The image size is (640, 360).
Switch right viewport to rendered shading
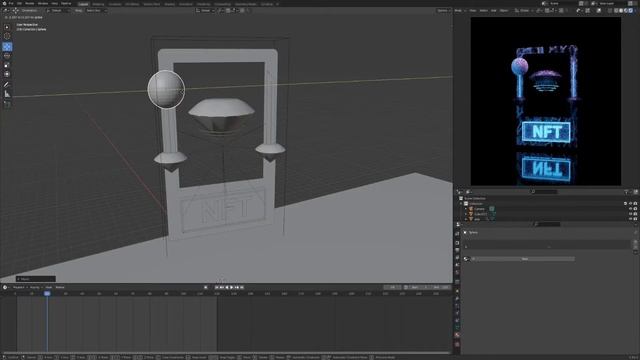(x=631, y=10)
